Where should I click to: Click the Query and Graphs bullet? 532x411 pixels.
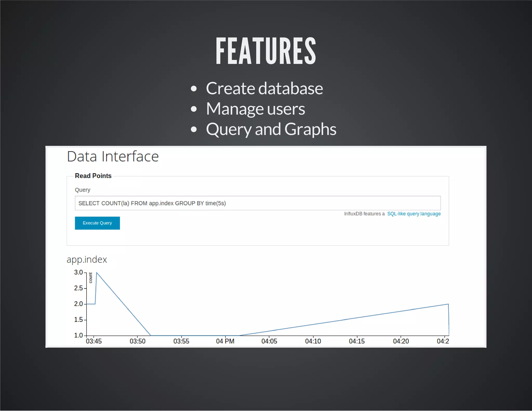(271, 129)
